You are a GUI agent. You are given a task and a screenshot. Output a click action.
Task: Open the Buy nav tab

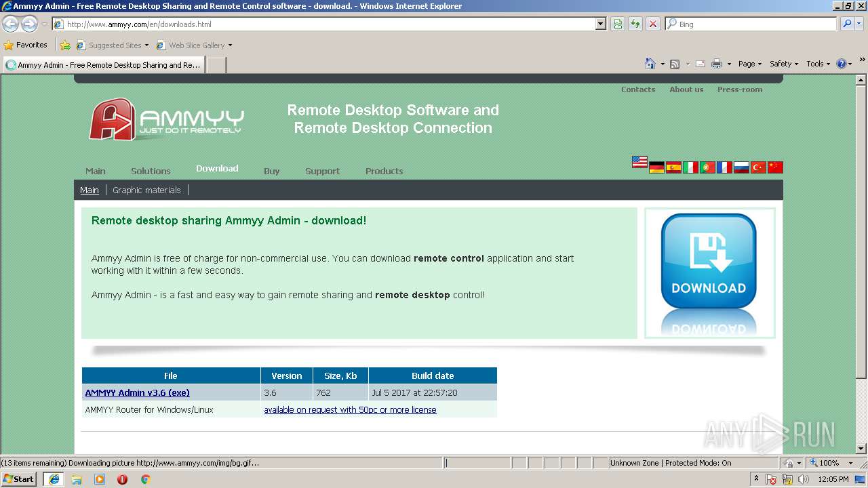click(x=271, y=171)
